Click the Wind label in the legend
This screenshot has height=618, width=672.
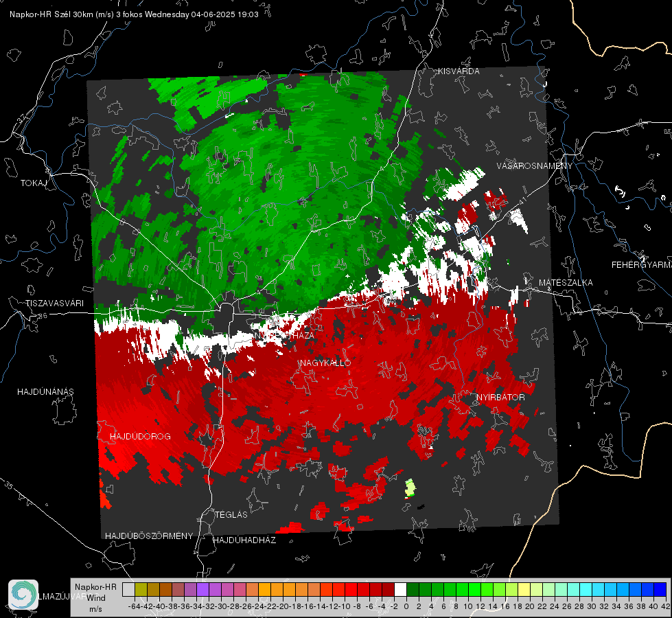[x=96, y=597]
